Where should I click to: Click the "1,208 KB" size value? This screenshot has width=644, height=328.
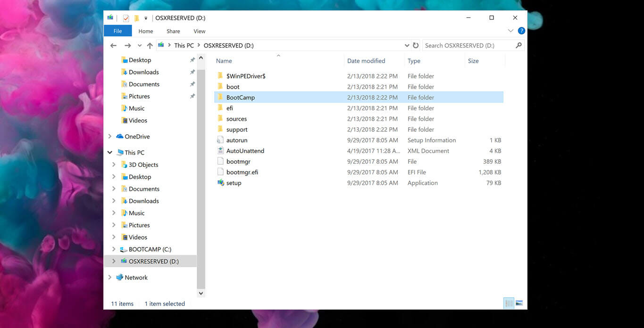click(x=490, y=172)
